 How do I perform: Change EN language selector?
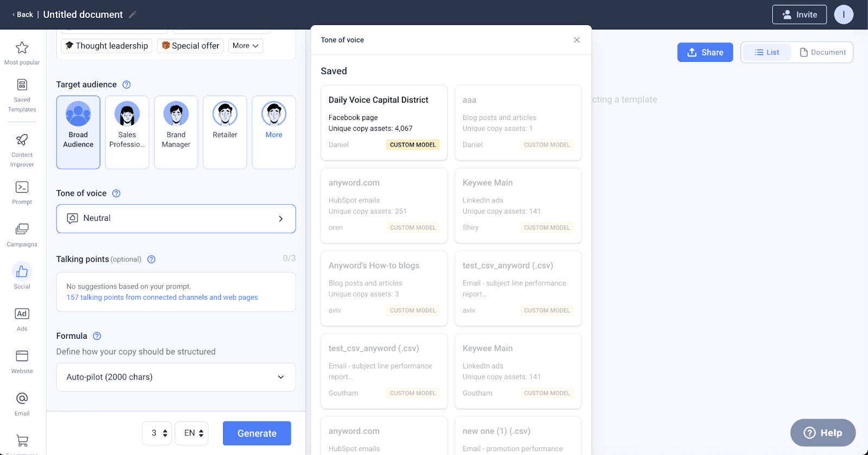tap(192, 433)
